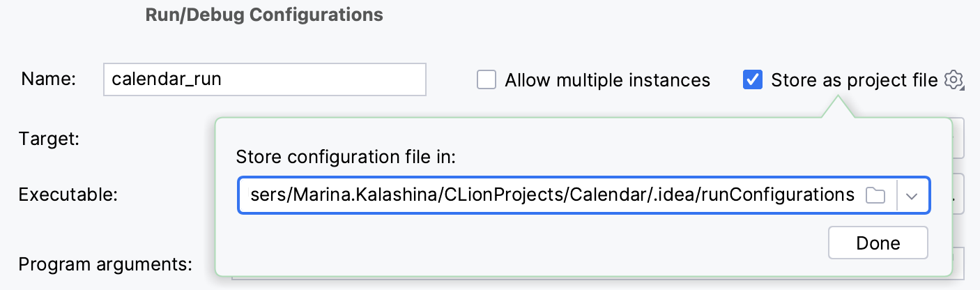Screen dimensions: 980x290
Task: Click the Target field edge right of popup
Action: coord(958,138)
